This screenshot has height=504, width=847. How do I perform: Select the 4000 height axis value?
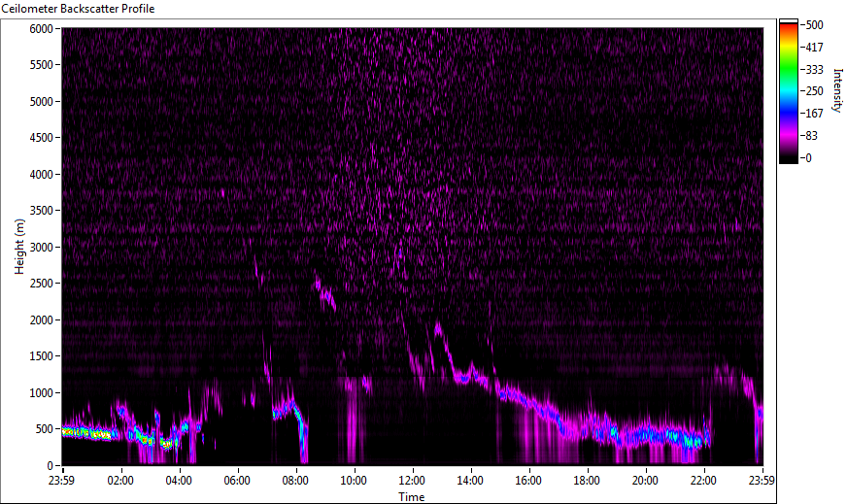click(x=41, y=175)
